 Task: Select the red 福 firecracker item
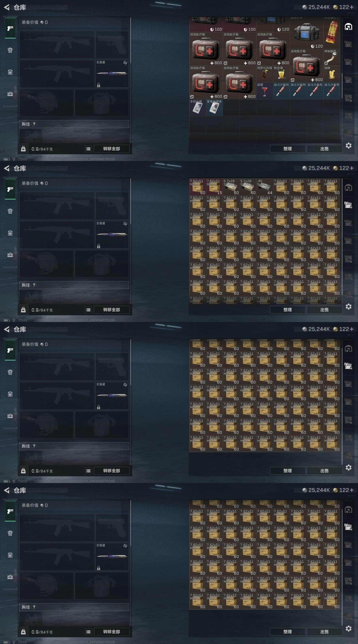332,32
